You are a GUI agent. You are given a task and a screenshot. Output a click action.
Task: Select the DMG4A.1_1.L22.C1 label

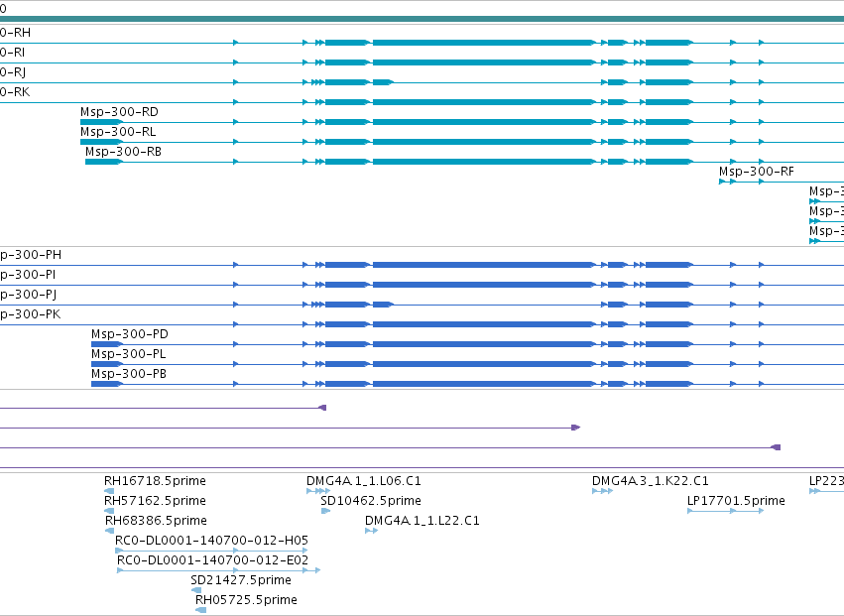422,521
